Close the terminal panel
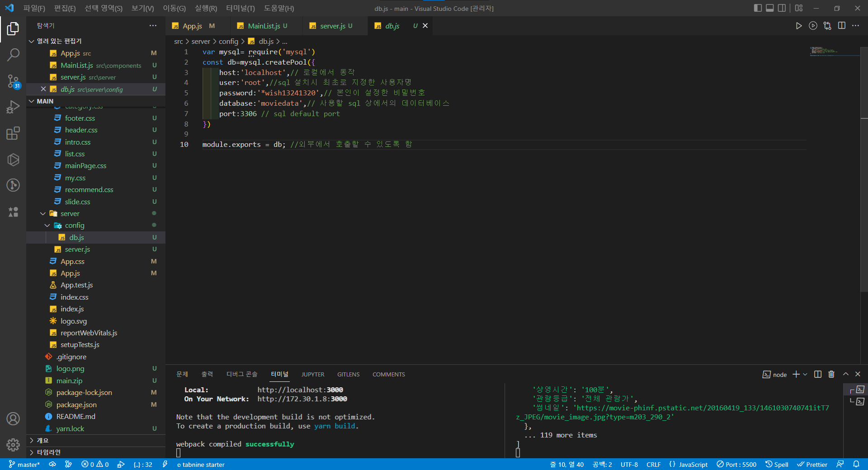The width and height of the screenshot is (868, 470). click(858, 374)
